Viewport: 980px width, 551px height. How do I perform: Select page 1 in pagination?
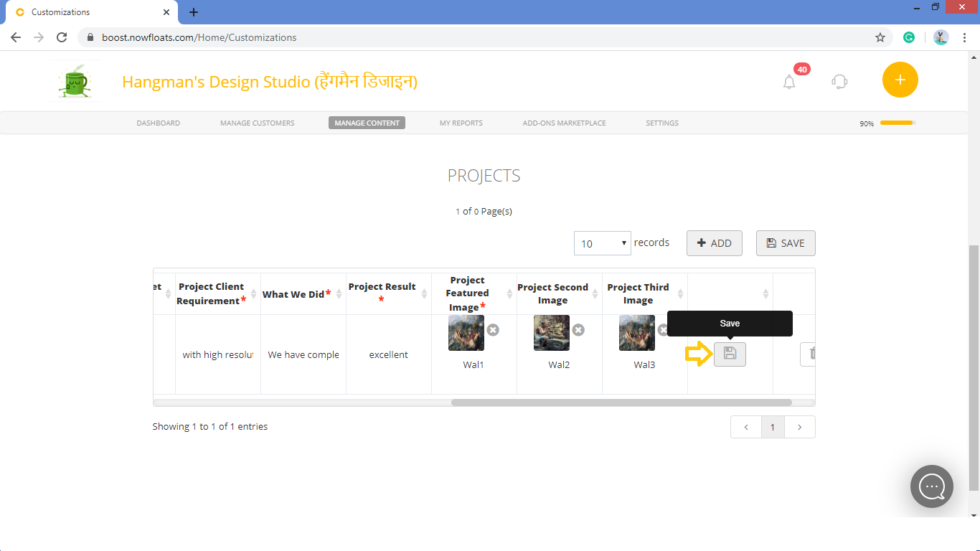pyautogui.click(x=773, y=427)
